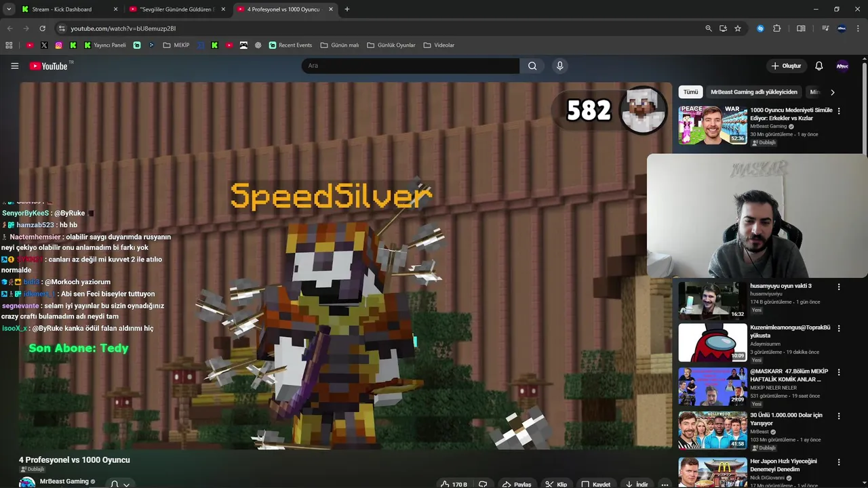Open the Günün malı bookmarks folder

point(340,45)
